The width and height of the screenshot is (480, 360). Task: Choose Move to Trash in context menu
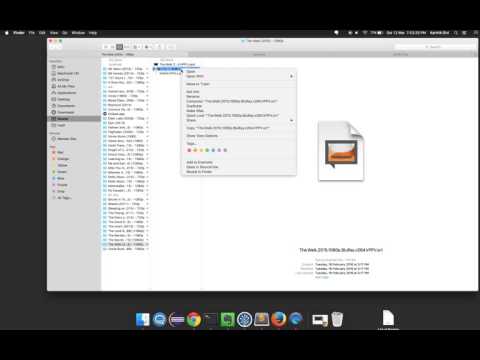click(198, 84)
